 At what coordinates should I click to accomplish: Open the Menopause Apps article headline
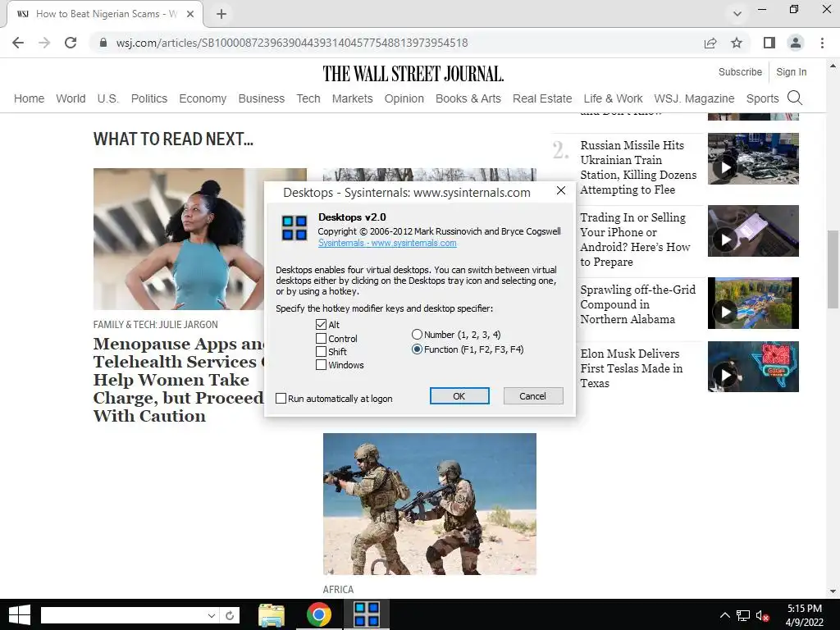(178, 380)
